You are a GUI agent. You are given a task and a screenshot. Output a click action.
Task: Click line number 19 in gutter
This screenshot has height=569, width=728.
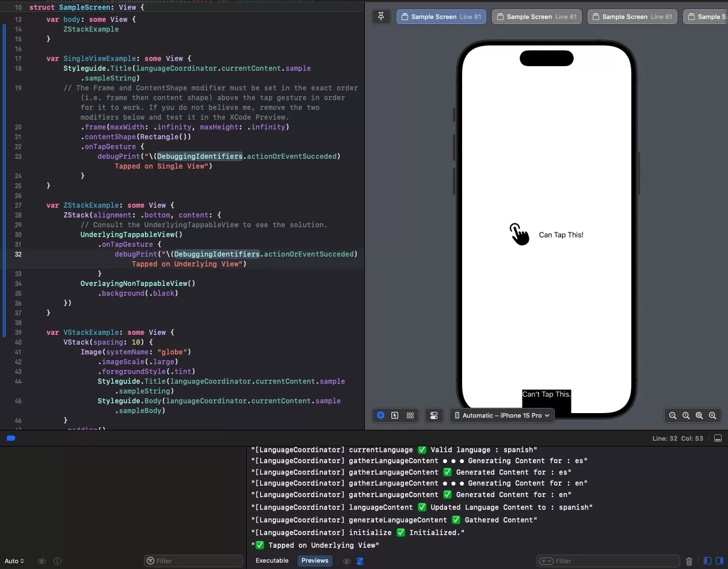tap(18, 88)
